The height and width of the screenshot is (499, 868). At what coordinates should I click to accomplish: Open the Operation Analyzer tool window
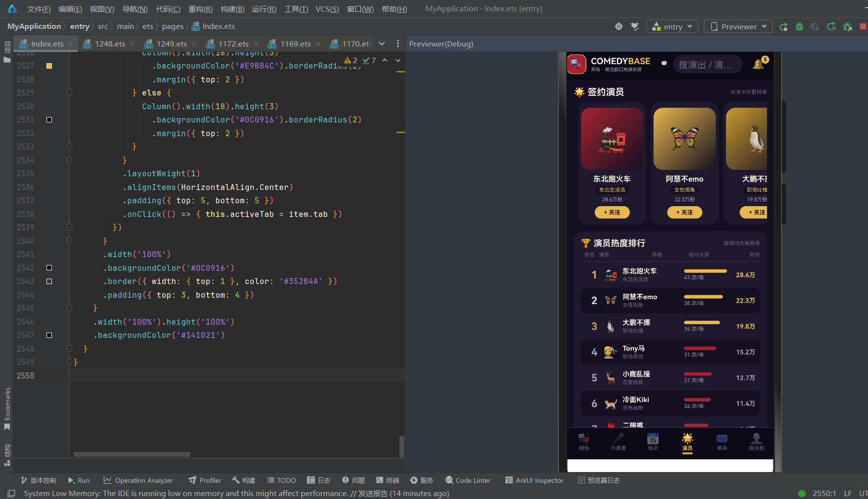pos(139,480)
